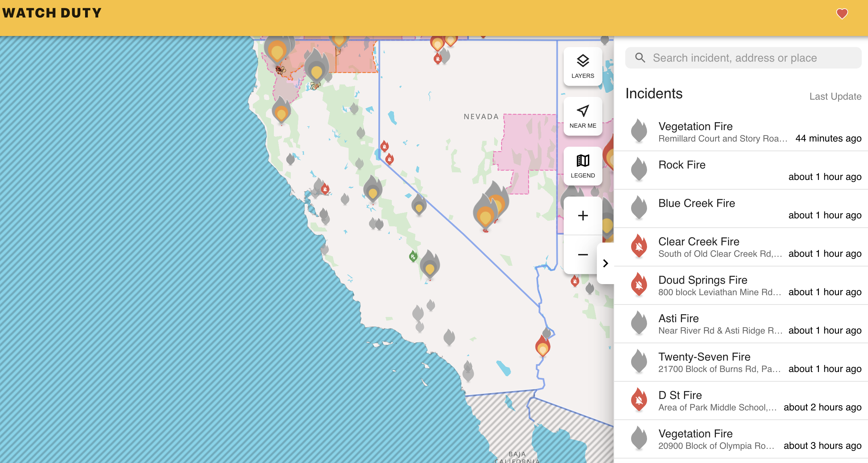Open the map Legend

click(583, 166)
